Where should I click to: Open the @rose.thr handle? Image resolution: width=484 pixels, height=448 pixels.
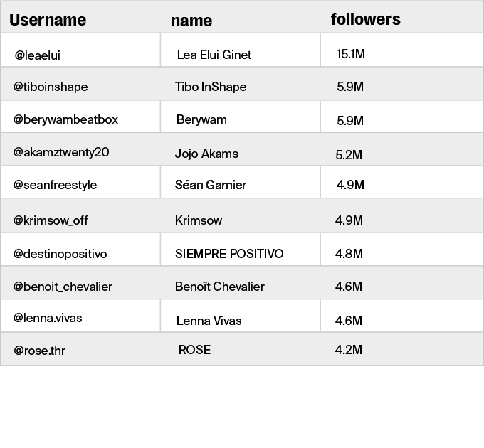click(40, 351)
